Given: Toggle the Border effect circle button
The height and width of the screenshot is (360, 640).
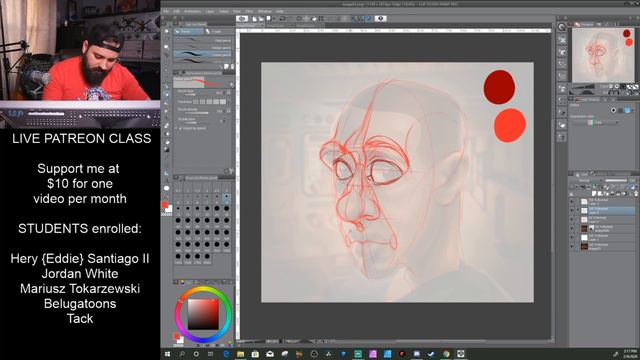Looking at the screenshot, I should tap(613, 110).
